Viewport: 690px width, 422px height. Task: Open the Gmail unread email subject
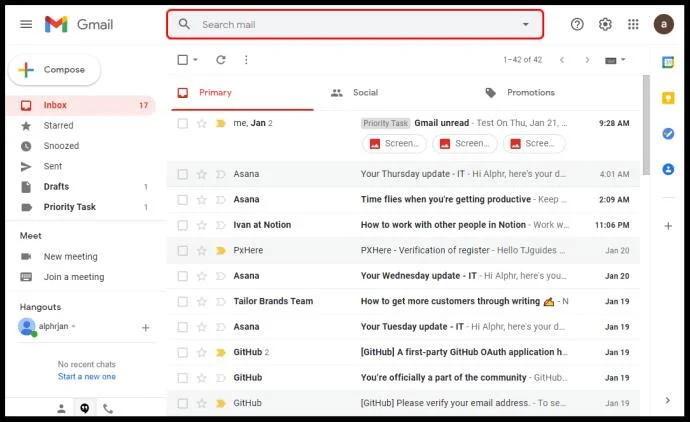pyautogui.click(x=441, y=123)
